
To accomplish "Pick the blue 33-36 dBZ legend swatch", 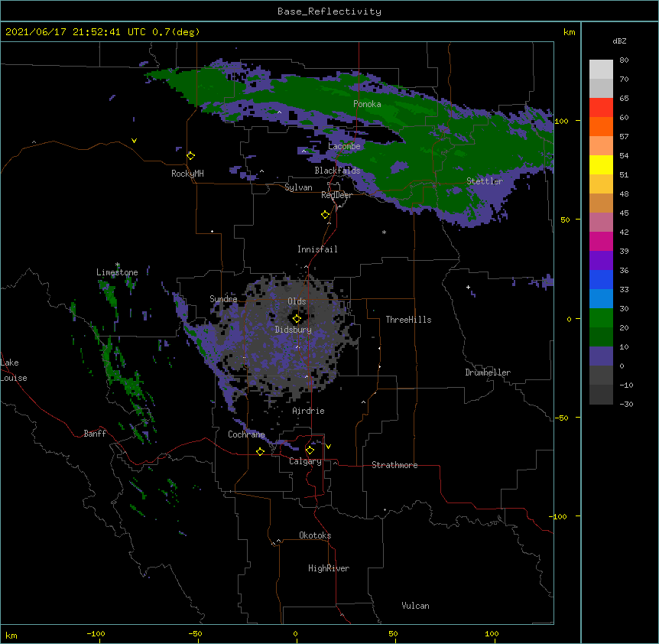I will coord(601,279).
